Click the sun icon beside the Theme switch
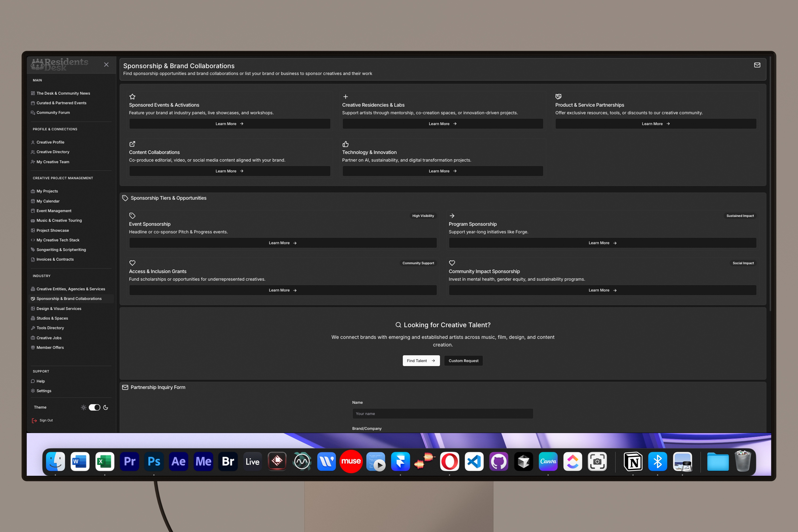The height and width of the screenshot is (532, 798). coord(84,408)
